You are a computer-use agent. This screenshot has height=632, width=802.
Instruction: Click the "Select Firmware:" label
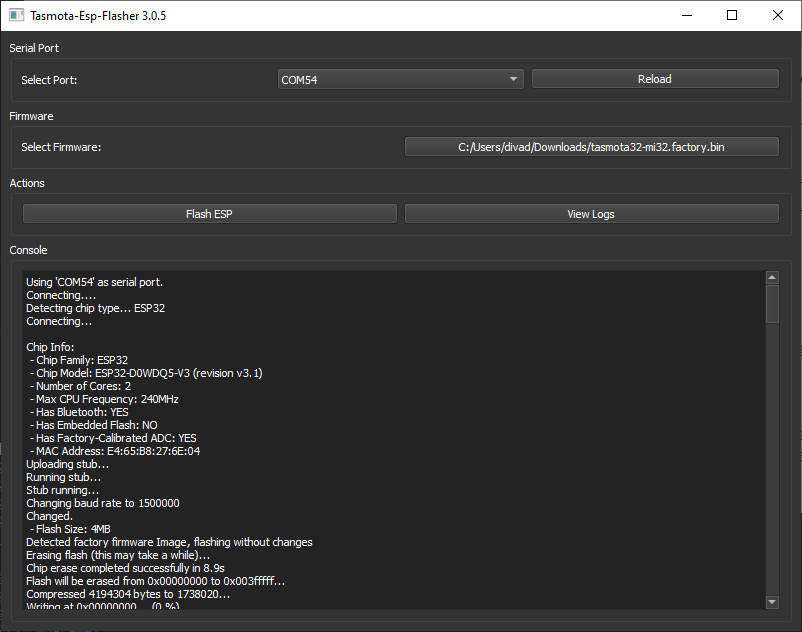61,147
